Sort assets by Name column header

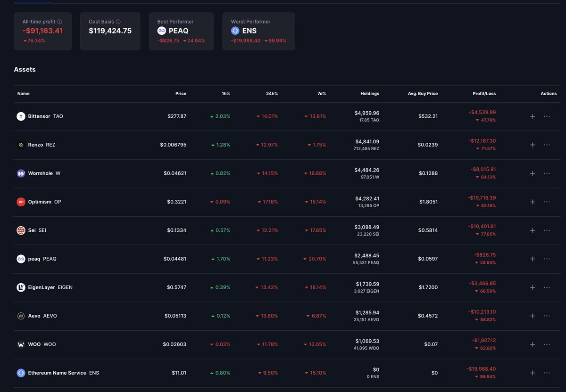24,94
